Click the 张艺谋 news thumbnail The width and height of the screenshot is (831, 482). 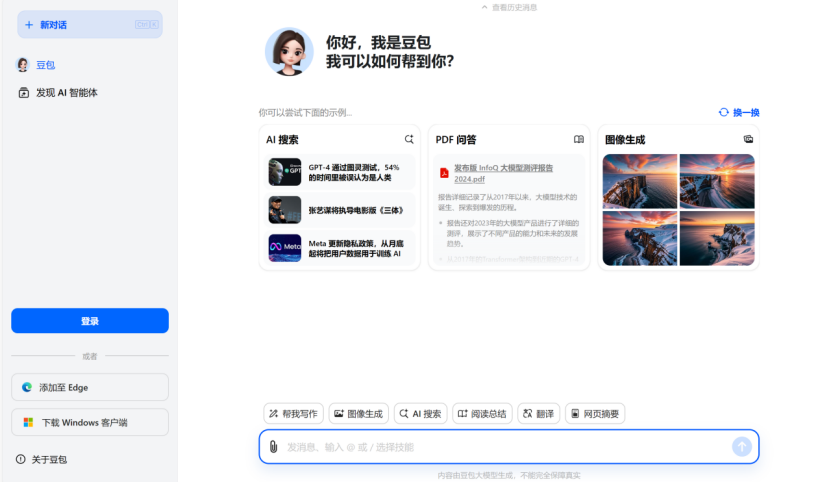click(x=285, y=210)
